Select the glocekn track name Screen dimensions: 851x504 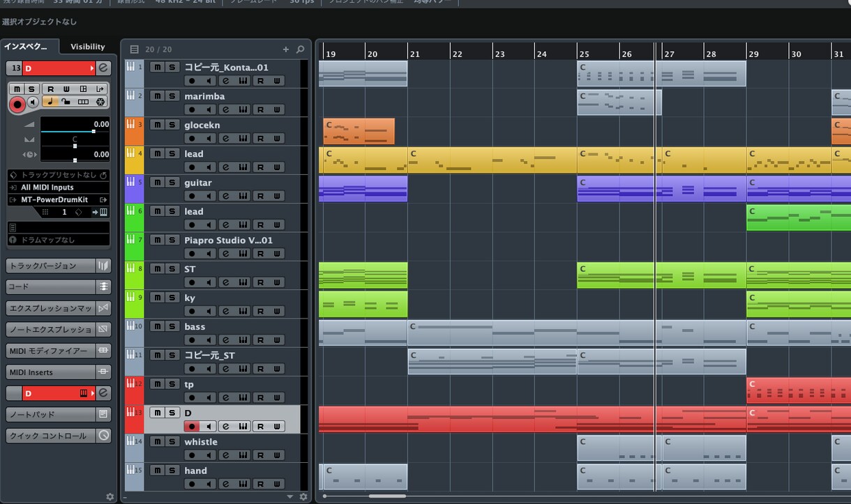tap(202, 125)
